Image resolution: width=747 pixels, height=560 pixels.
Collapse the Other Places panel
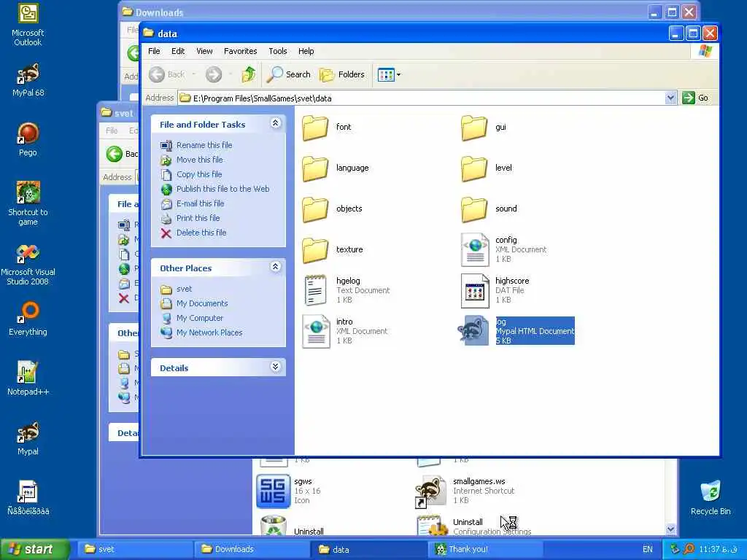(275, 267)
